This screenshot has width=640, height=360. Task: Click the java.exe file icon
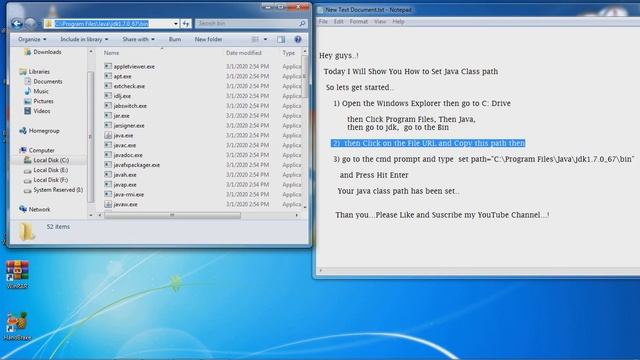point(108,135)
